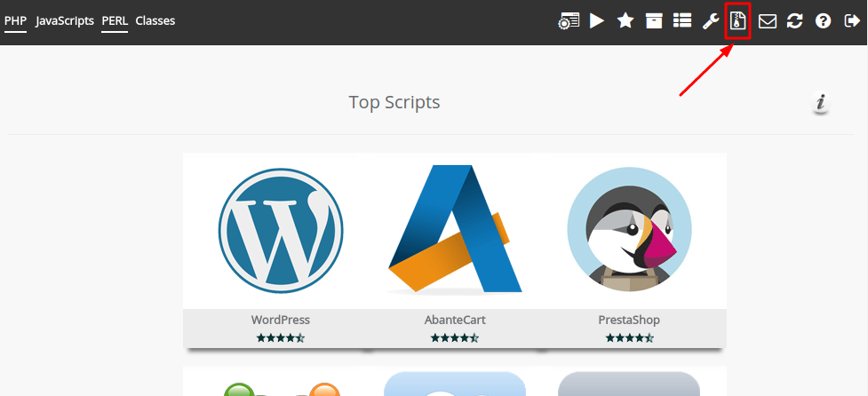
Task: Open the task list icon
Action: click(682, 21)
